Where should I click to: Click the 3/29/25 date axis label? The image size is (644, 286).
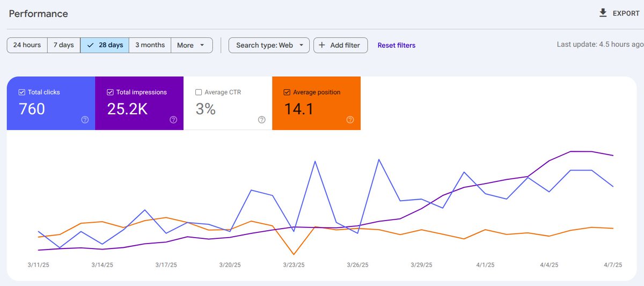pyautogui.click(x=421, y=265)
